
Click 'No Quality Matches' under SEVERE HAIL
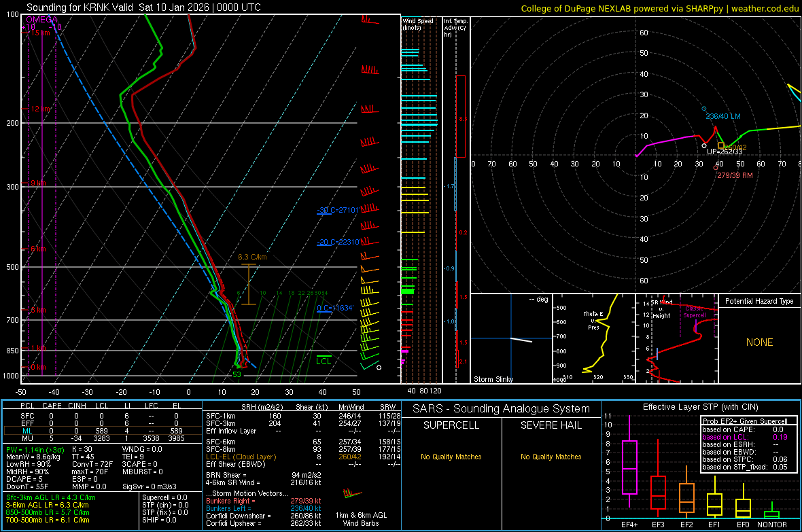[551, 457]
